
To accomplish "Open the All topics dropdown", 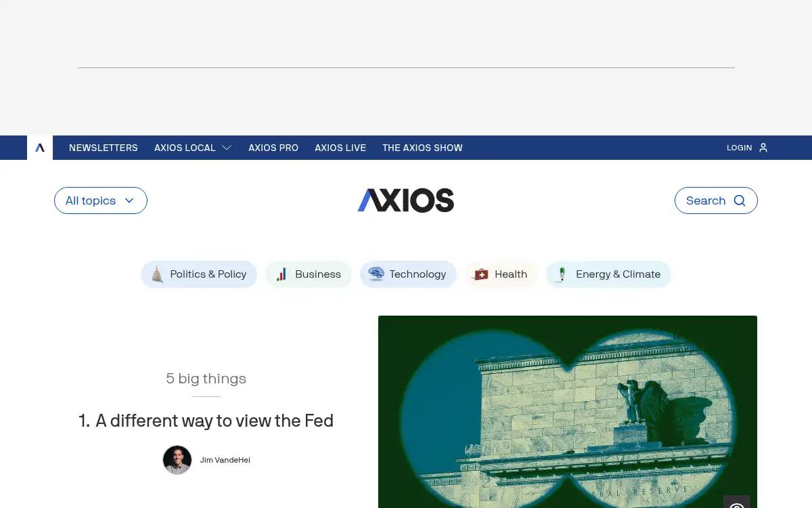I will tap(101, 200).
